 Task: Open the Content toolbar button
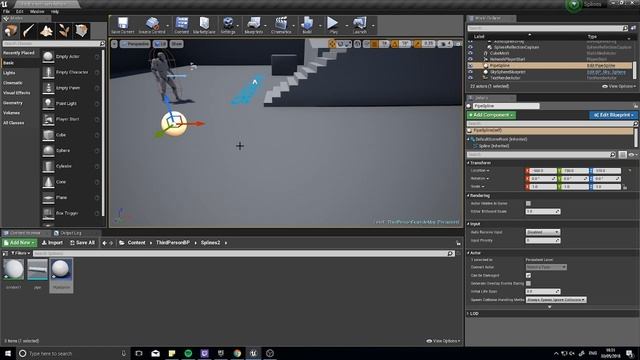[182, 25]
